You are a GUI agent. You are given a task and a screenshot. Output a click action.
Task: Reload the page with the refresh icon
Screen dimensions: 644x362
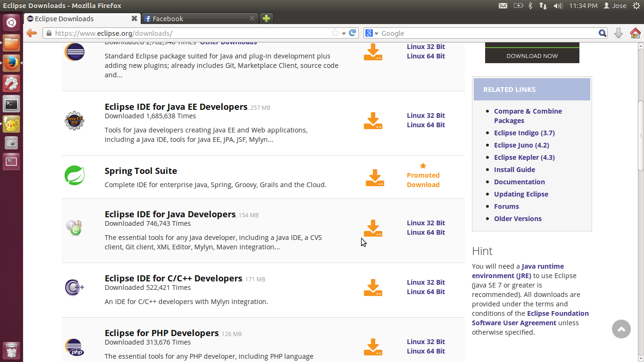(353, 33)
